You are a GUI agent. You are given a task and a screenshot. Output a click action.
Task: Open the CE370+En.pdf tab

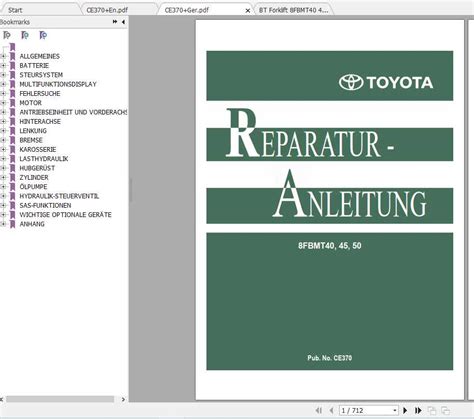tap(107, 10)
